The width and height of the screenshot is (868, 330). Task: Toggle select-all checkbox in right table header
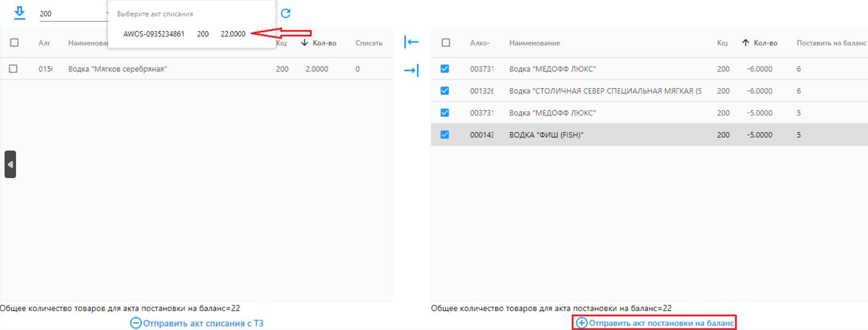click(x=446, y=43)
